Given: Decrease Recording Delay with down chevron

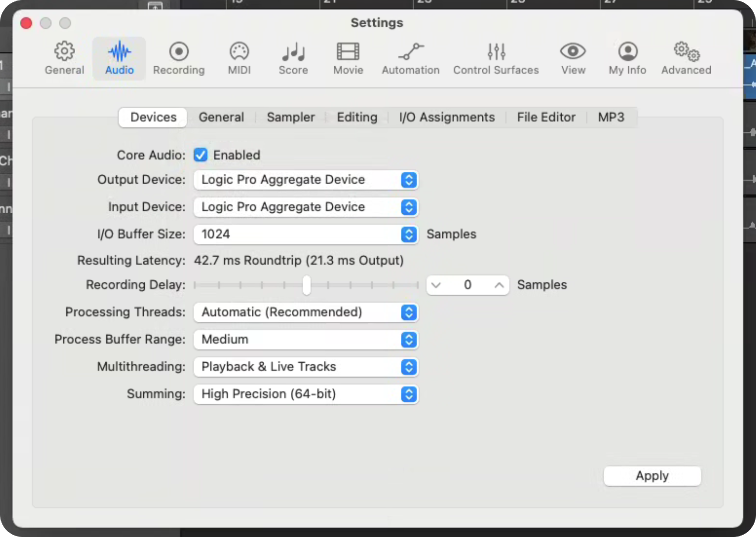Looking at the screenshot, I should pyautogui.click(x=436, y=285).
